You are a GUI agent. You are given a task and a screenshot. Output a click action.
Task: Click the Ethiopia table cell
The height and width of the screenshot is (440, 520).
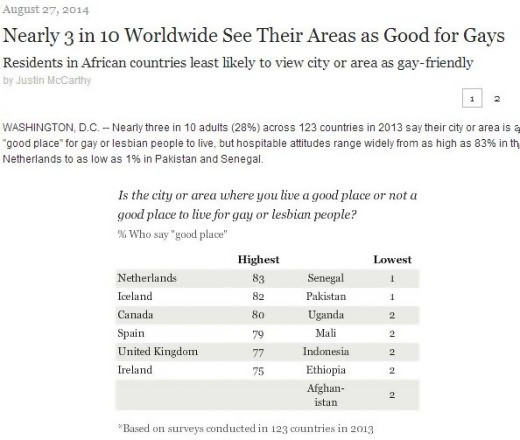click(326, 370)
